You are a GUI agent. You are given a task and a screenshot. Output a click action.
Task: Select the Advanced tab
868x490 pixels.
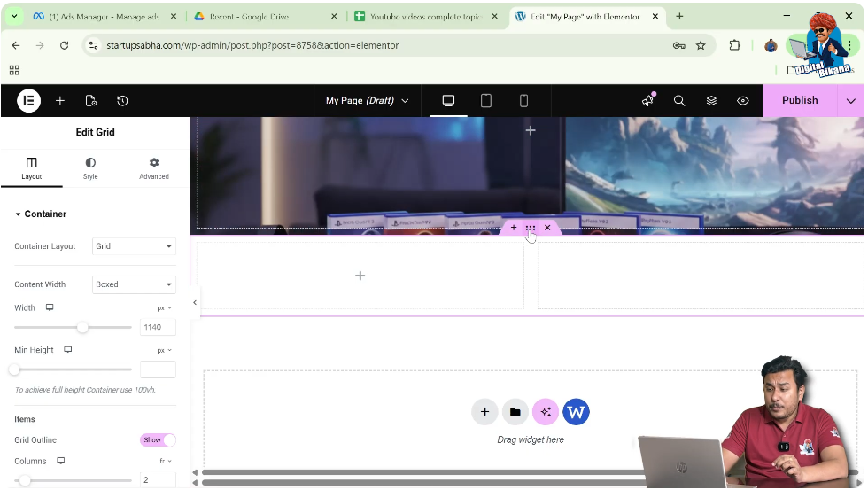tap(154, 168)
